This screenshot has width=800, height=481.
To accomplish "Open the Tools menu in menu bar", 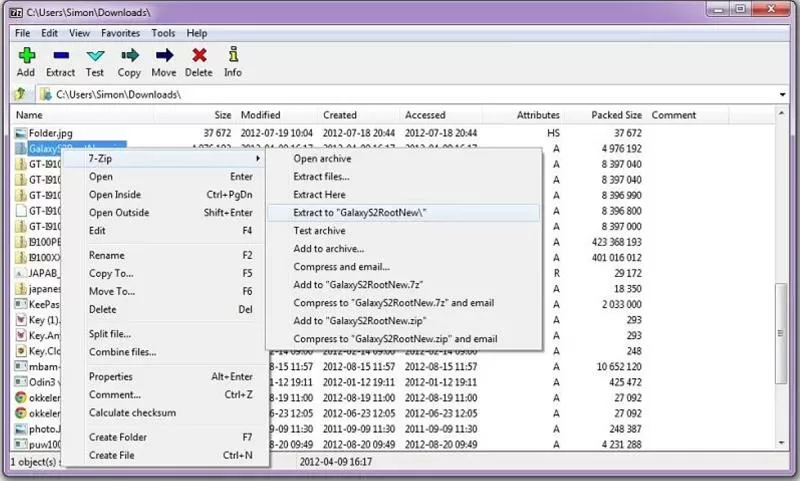I will click(163, 33).
